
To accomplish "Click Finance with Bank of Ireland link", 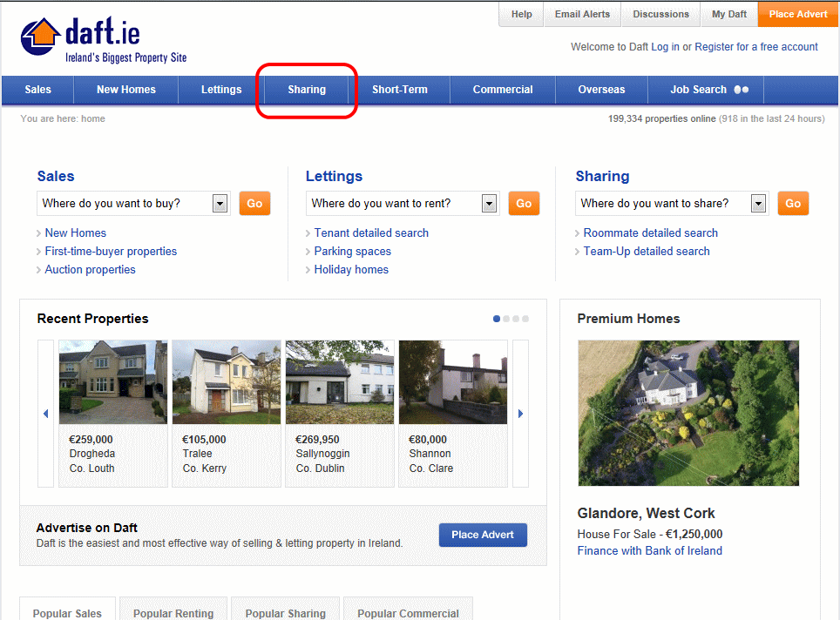I will click(x=650, y=550).
